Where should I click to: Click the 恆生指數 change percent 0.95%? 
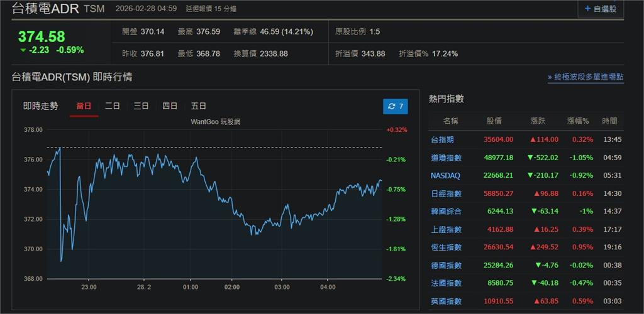(583, 247)
